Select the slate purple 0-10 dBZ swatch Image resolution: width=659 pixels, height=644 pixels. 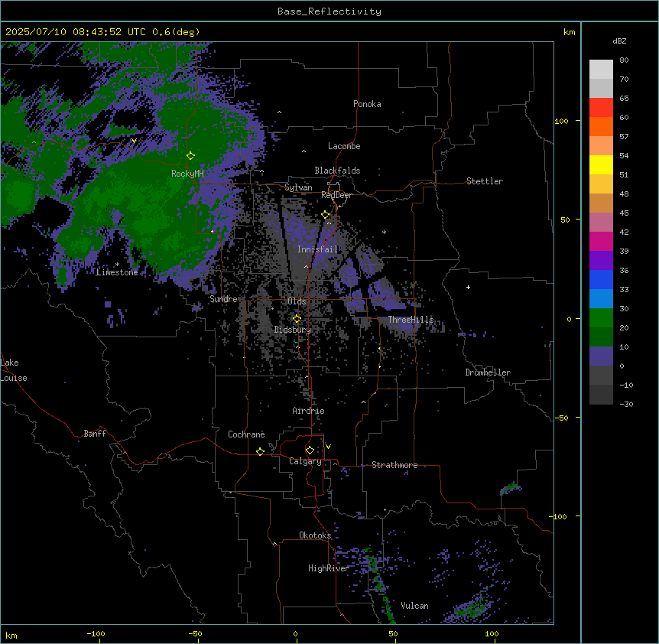(601, 356)
